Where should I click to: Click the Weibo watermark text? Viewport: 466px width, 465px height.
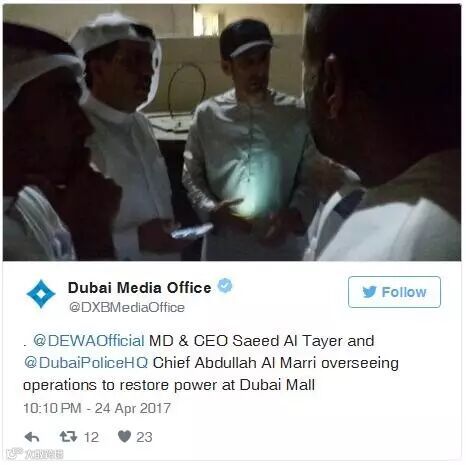[43, 454]
